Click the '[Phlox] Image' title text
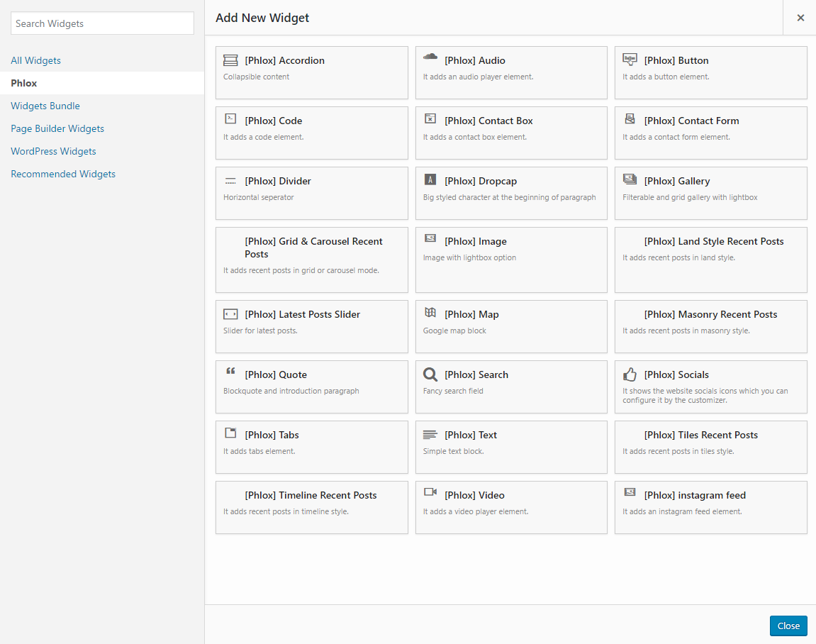This screenshot has width=816, height=644. (x=476, y=242)
